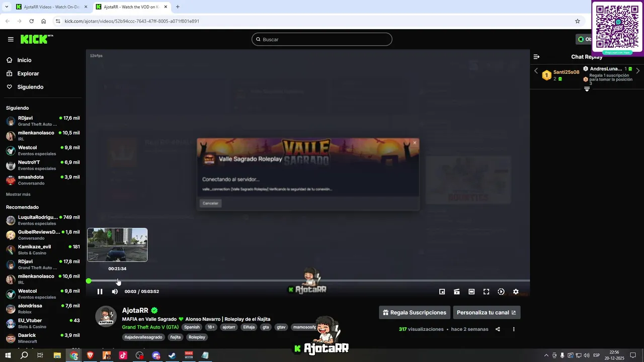Click AjotaRR channel avatar
The height and width of the screenshot is (362, 644).
tap(106, 316)
